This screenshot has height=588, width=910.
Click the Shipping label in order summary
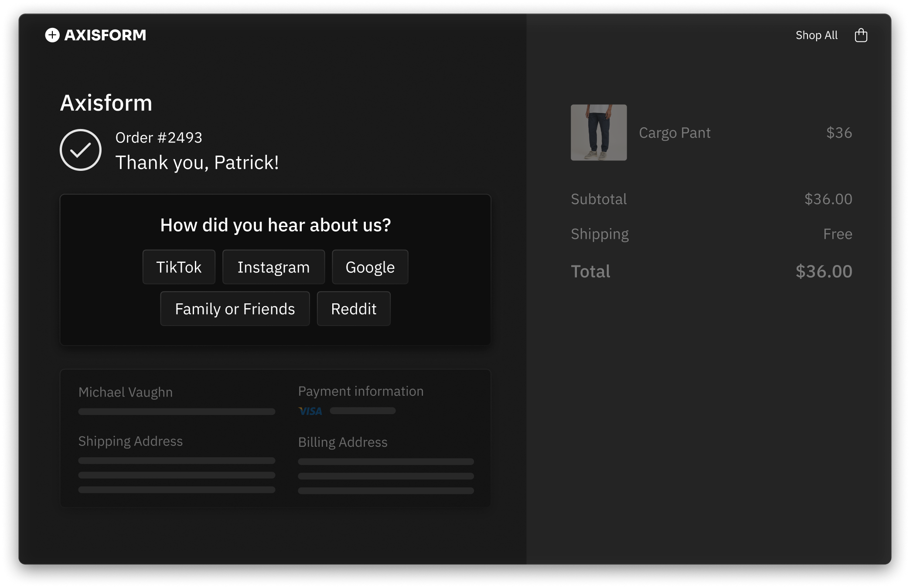click(600, 234)
